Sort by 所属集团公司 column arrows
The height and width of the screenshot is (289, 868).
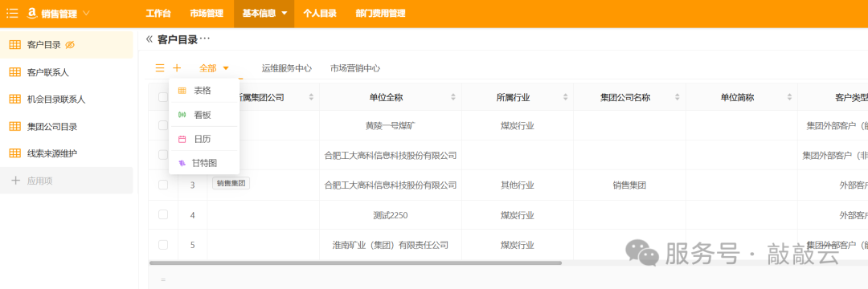pyautogui.click(x=311, y=97)
